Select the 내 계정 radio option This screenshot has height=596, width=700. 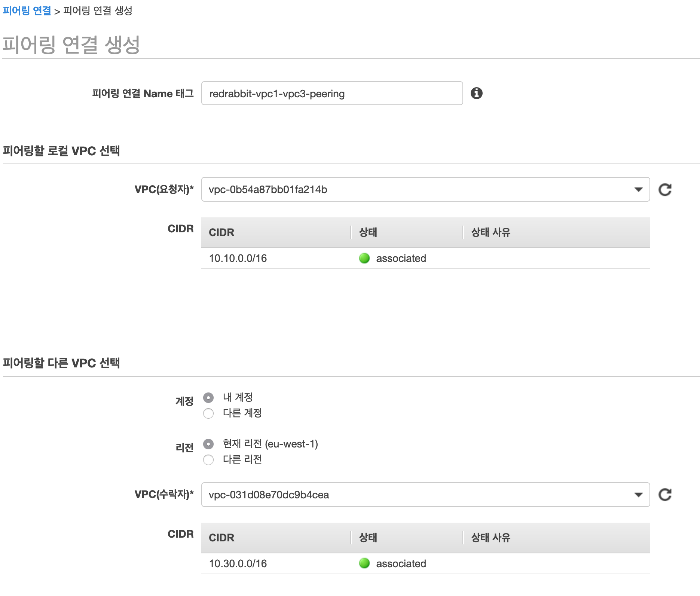[208, 397]
